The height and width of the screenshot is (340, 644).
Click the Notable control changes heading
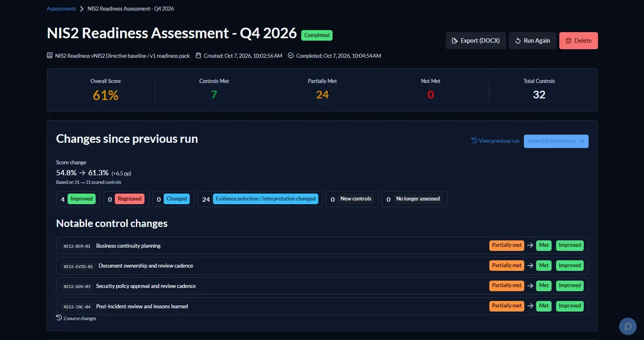pos(112,223)
